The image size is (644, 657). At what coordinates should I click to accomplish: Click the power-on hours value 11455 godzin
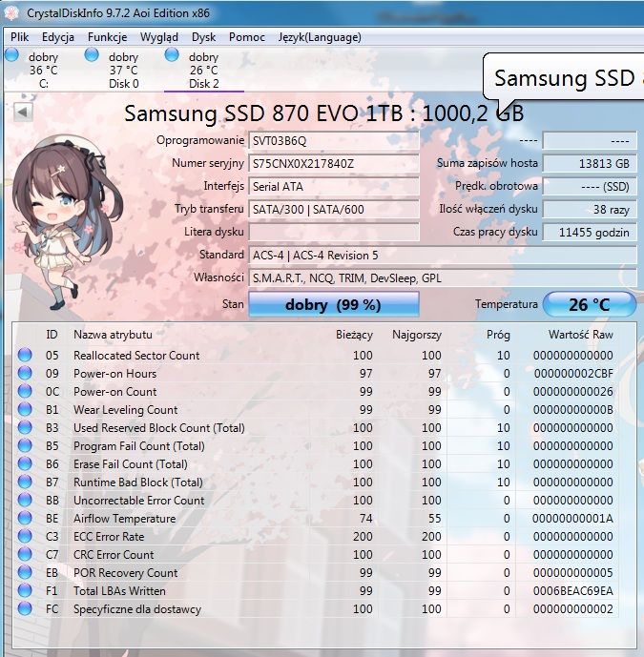coord(590,232)
